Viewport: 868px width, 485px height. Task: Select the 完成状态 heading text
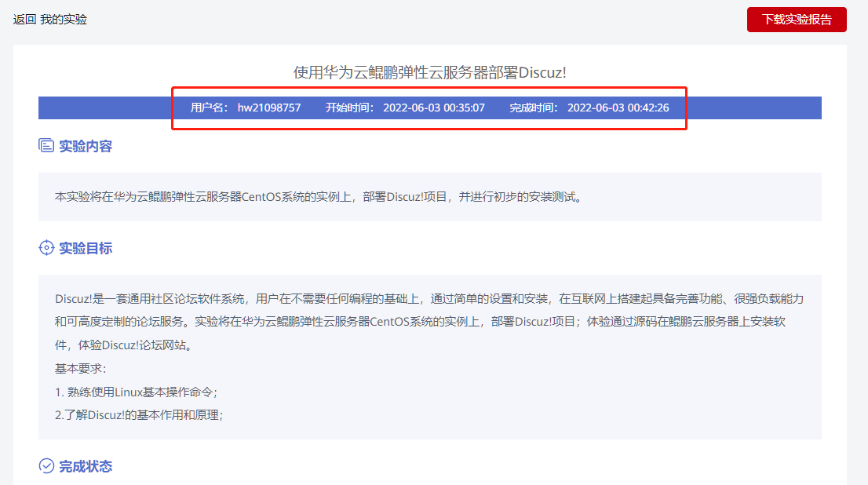(x=86, y=467)
